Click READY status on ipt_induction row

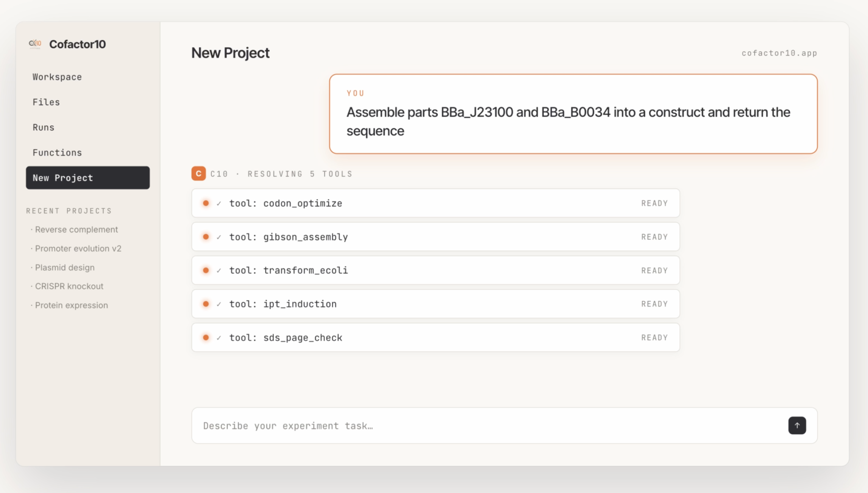654,304
